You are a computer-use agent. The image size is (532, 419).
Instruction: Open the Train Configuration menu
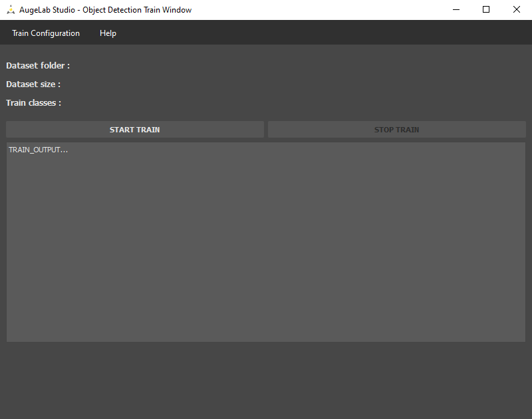tap(46, 33)
